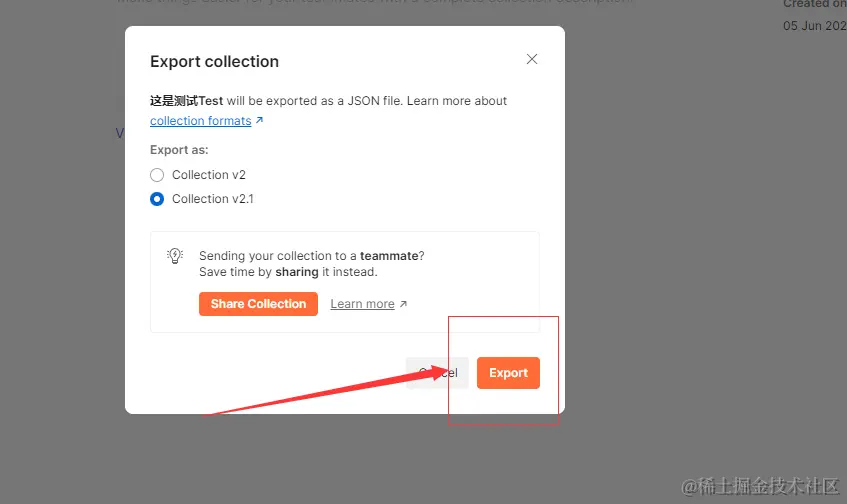
Task: Open the collection formats link
Action: (x=200, y=121)
